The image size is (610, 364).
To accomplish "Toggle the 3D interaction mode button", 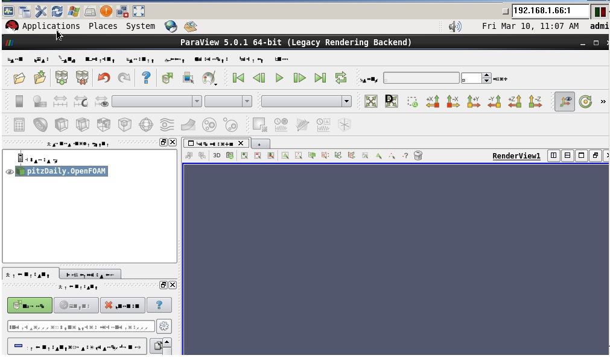I will pyautogui.click(x=217, y=155).
